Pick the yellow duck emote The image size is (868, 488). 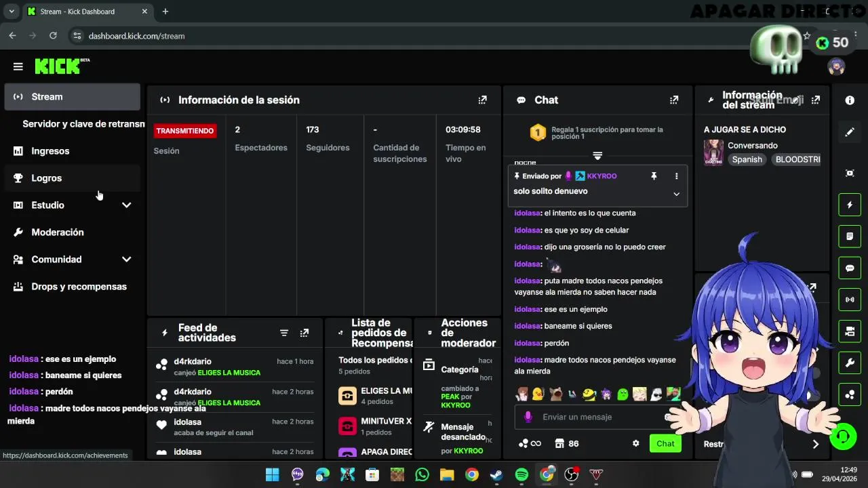coord(538,394)
